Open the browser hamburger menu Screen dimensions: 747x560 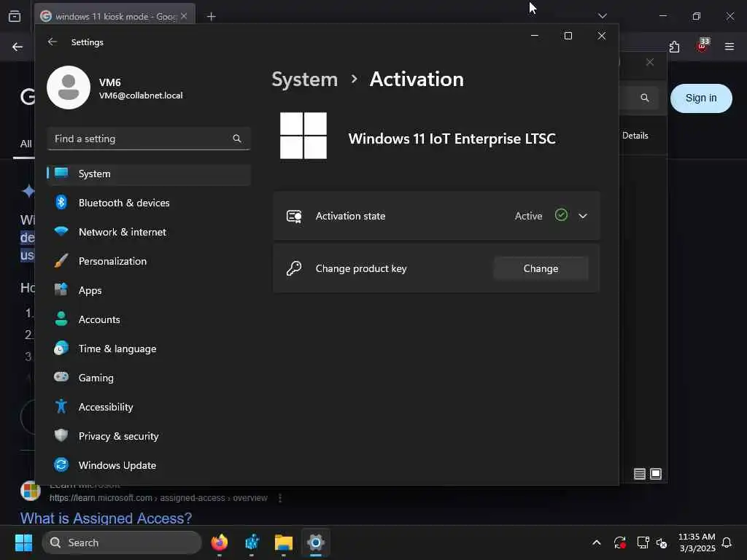point(729,47)
